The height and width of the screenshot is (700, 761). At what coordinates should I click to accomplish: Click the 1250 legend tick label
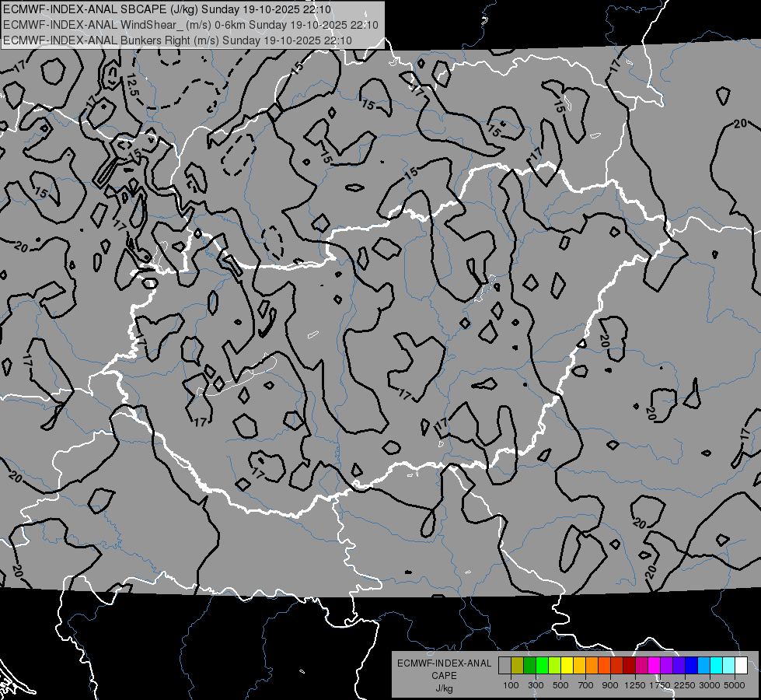pos(635,685)
